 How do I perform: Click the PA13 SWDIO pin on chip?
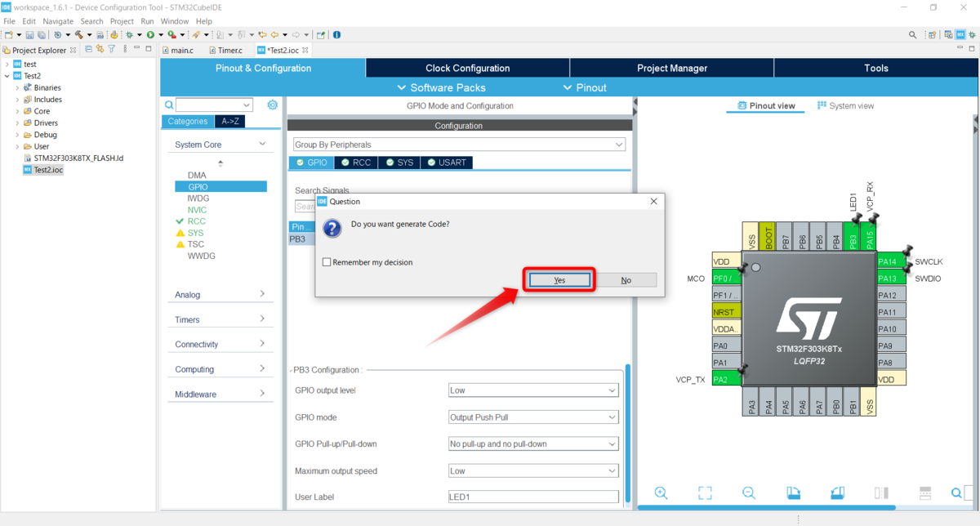pos(891,279)
